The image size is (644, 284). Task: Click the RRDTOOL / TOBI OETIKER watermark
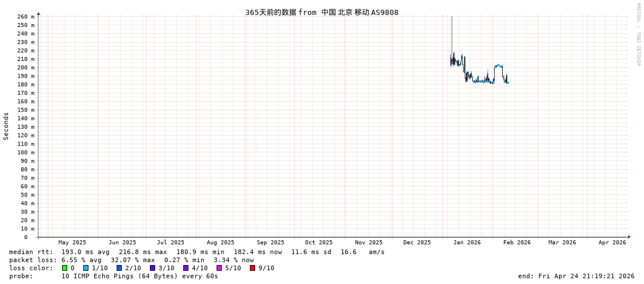coord(638,34)
